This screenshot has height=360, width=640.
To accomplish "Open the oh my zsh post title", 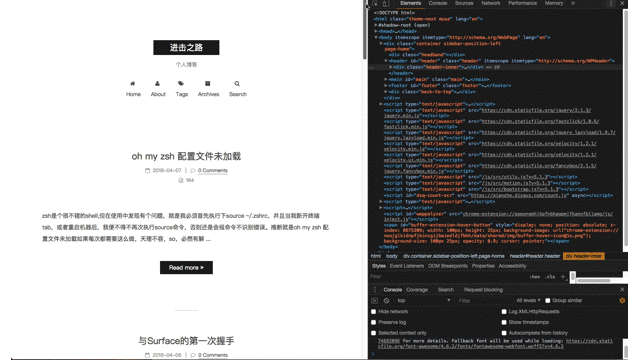I will click(x=186, y=156).
